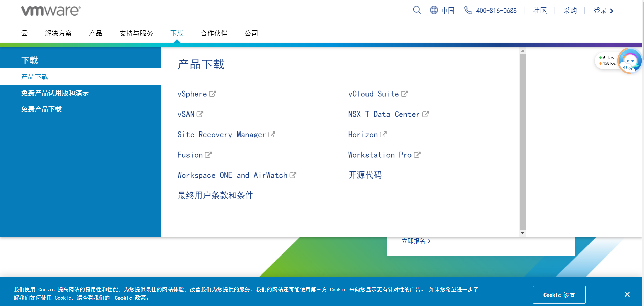Open the Cookie 政策 link
Image resolution: width=644 pixels, height=306 pixels.
pyautogui.click(x=133, y=298)
